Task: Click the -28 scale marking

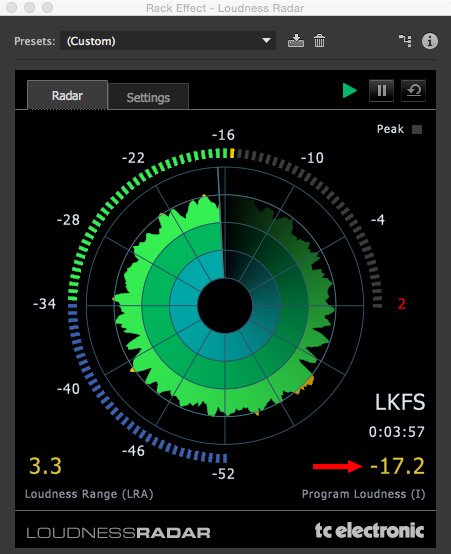Action: (x=68, y=220)
